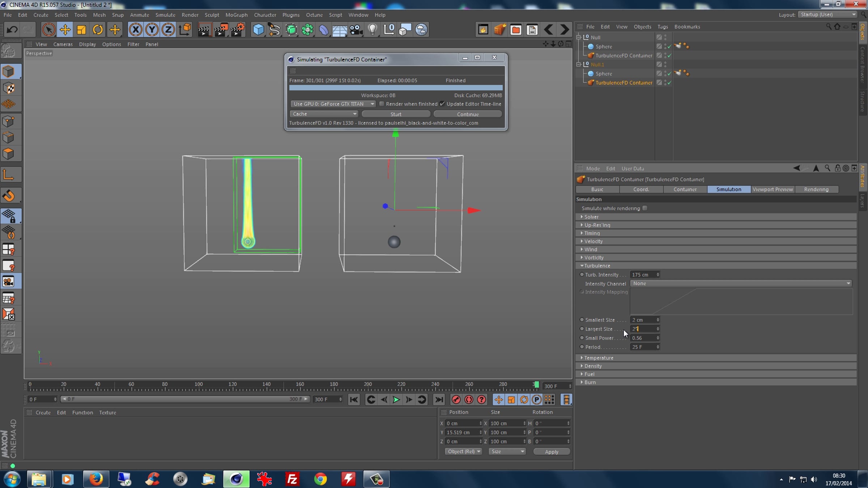Open Edit Render Settings icon
Viewport: 868px width, 488px height.
click(238, 30)
